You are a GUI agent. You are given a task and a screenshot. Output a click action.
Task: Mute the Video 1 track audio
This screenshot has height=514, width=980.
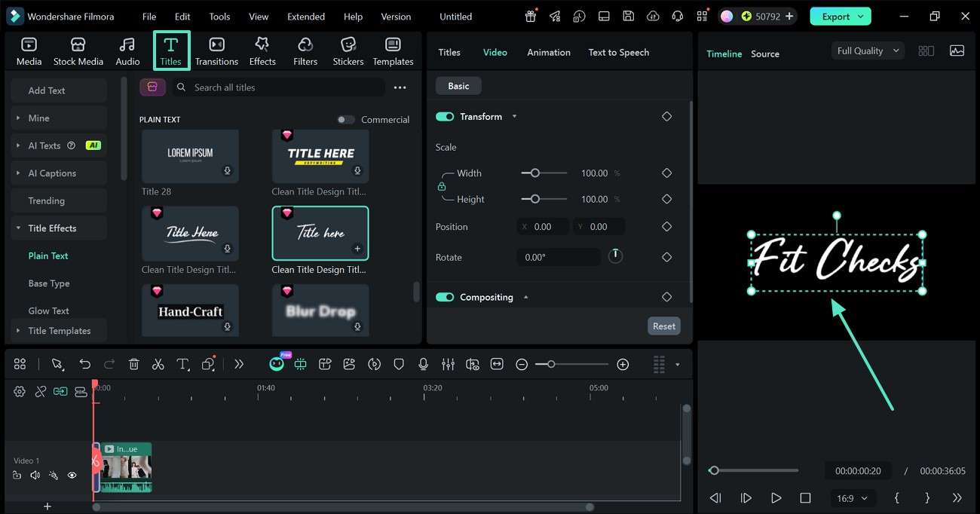pyautogui.click(x=35, y=476)
